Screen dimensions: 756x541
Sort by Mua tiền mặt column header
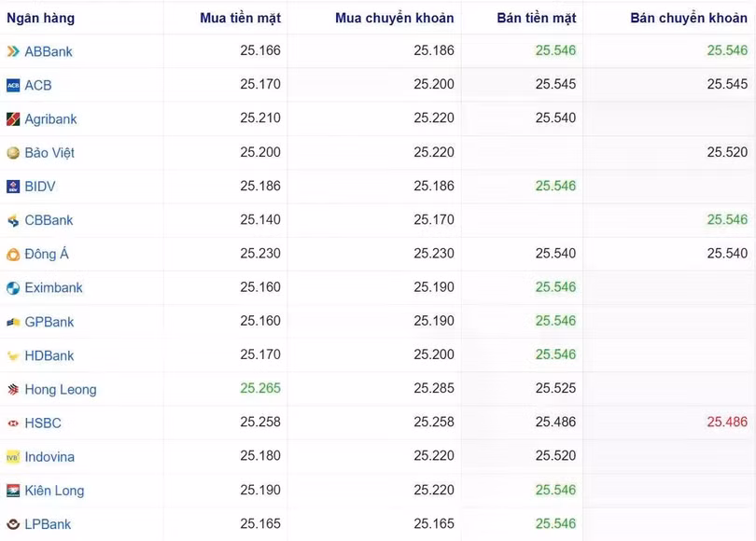click(x=240, y=18)
